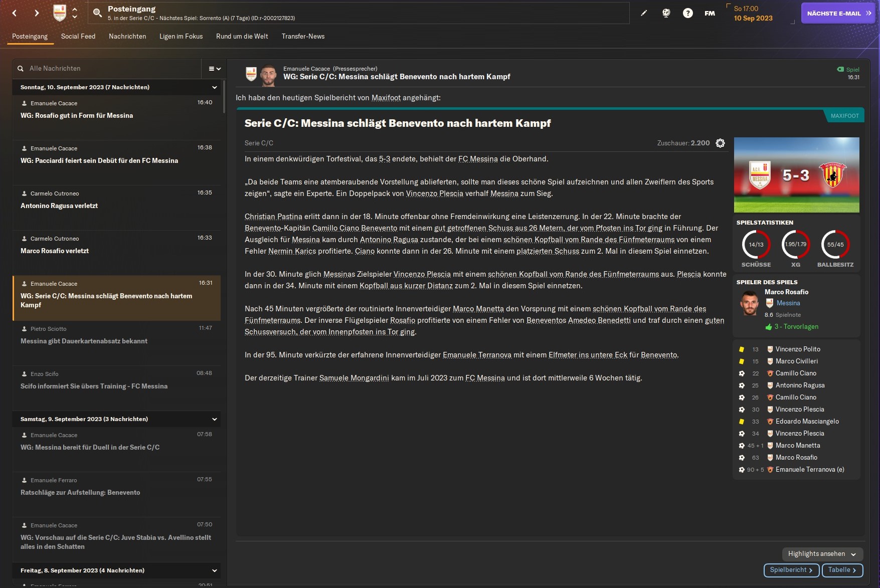
Task: Click the goal icon for Antonino Ragusa
Action: point(742,385)
